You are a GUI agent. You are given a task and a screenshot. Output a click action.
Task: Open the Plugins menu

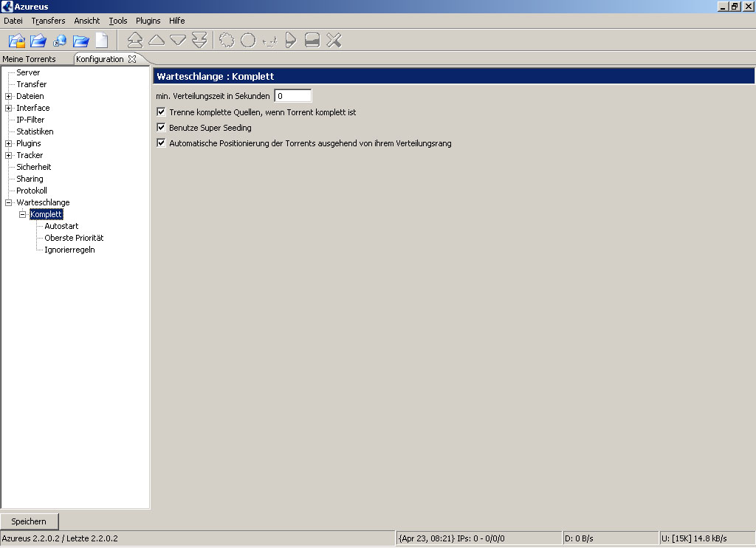click(148, 21)
